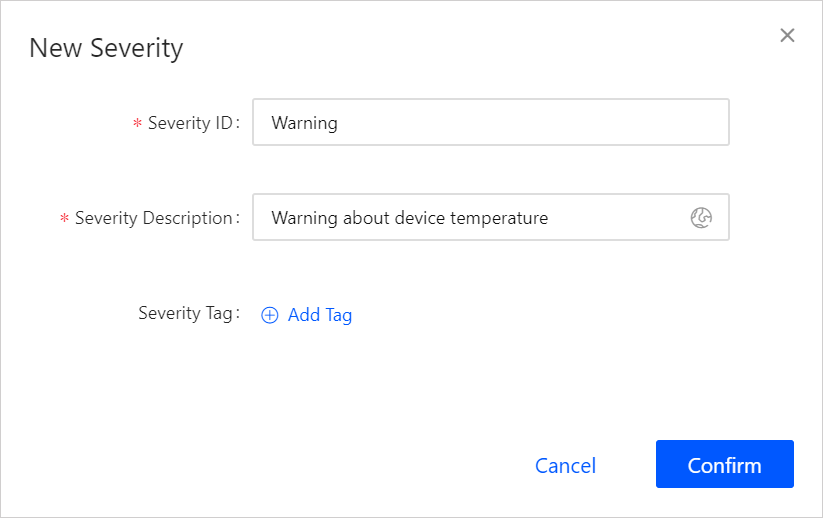Screen dimensions: 823x518
Task: Click the Severity ID label
Action: [x=190, y=123]
